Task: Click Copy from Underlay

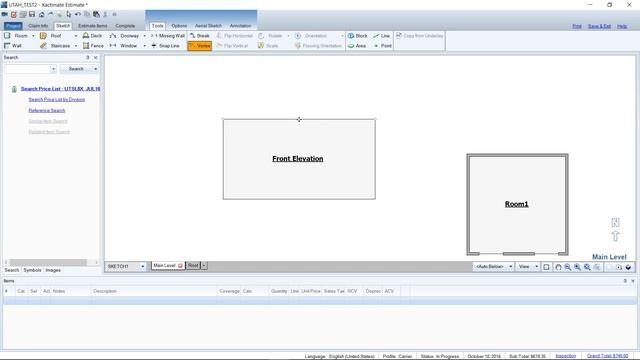Action: (420, 36)
